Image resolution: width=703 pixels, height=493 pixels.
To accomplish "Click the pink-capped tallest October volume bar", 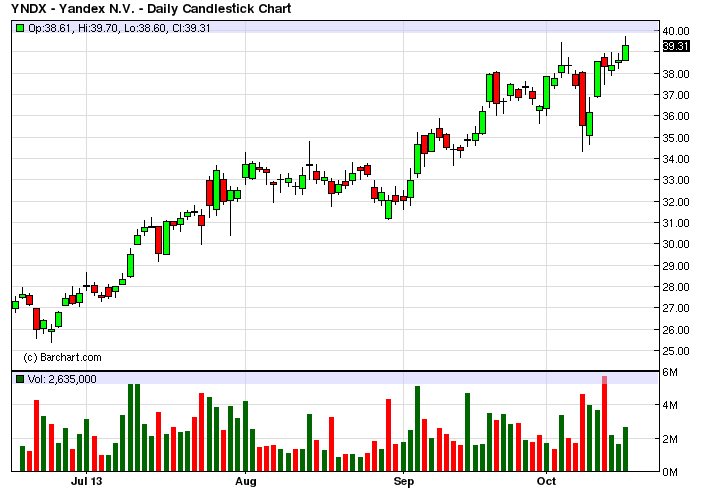I will click(x=604, y=424).
